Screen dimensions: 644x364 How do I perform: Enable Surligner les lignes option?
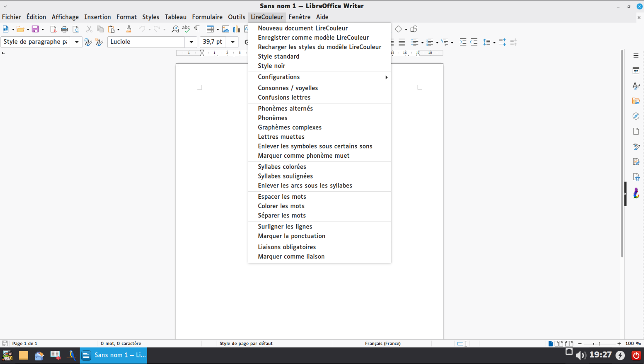[285, 227]
